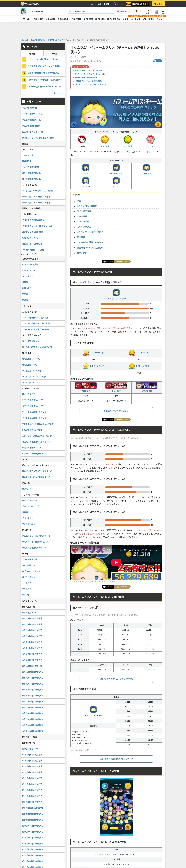Select the ビンゴ navigation item
The height and width of the screenshot is (868, 186).
(125, 19)
